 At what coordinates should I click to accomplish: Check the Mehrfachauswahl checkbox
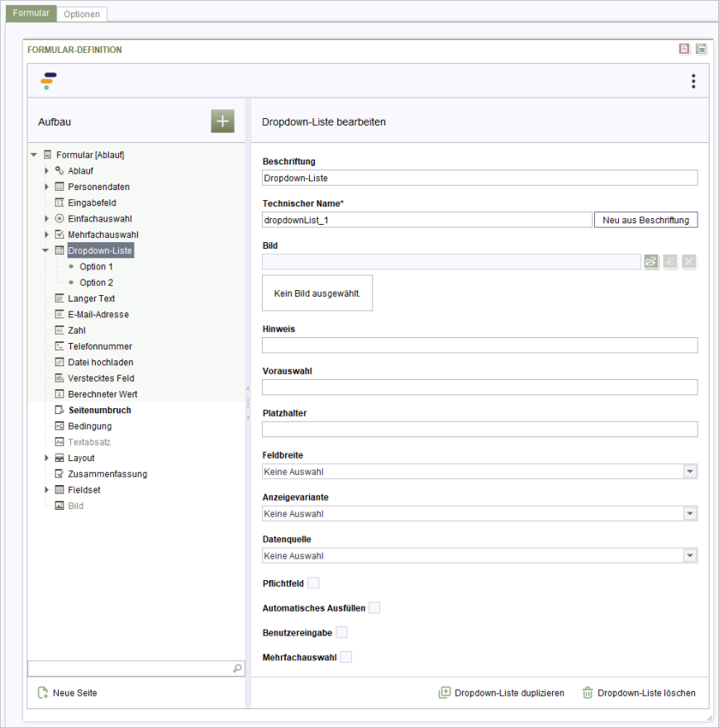346,657
